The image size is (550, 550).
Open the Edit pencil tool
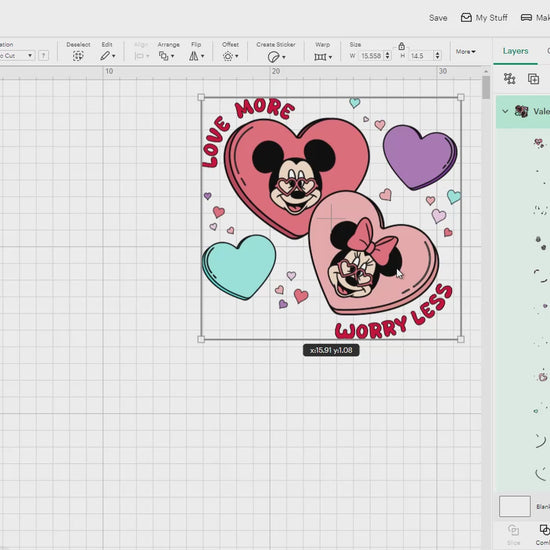105,56
